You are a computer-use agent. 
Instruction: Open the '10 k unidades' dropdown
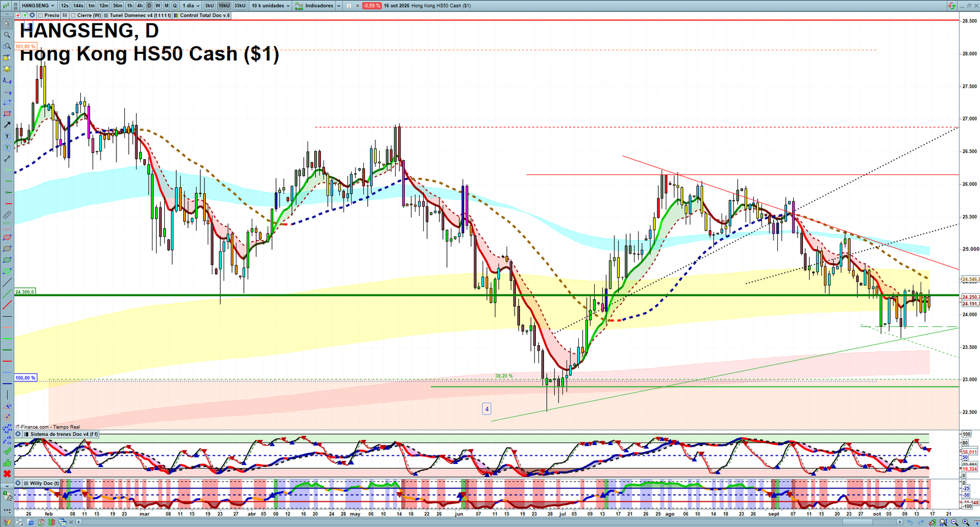[270, 6]
